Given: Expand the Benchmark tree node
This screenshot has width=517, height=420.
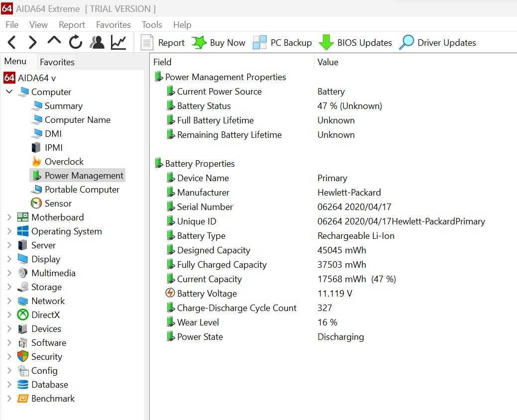Looking at the screenshot, I should [9, 398].
